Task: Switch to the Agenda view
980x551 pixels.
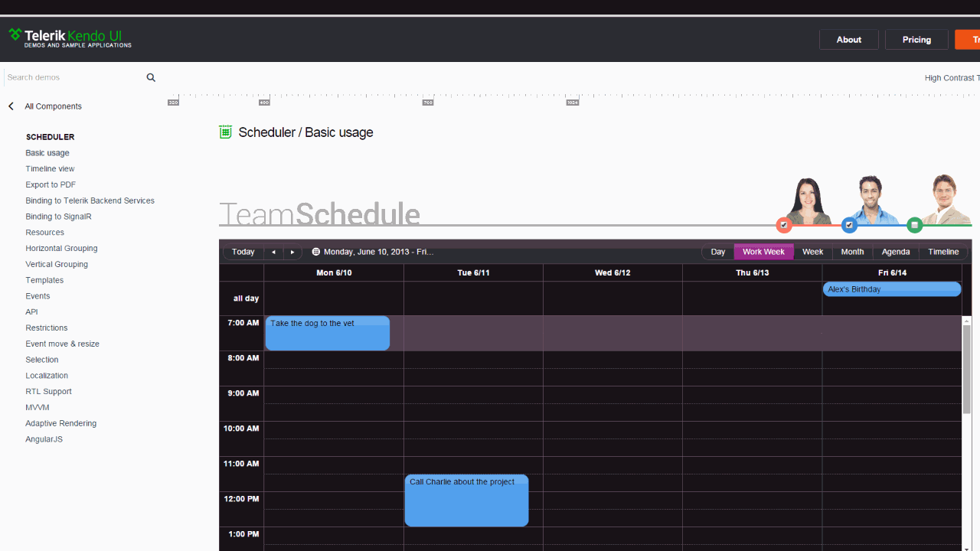Action: tap(895, 252)
